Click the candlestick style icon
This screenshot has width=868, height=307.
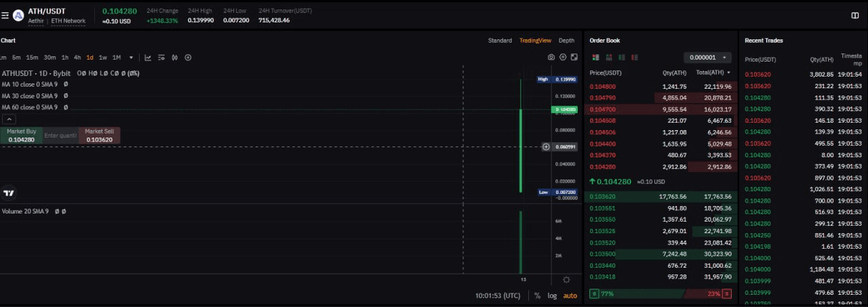pos(175,58)
